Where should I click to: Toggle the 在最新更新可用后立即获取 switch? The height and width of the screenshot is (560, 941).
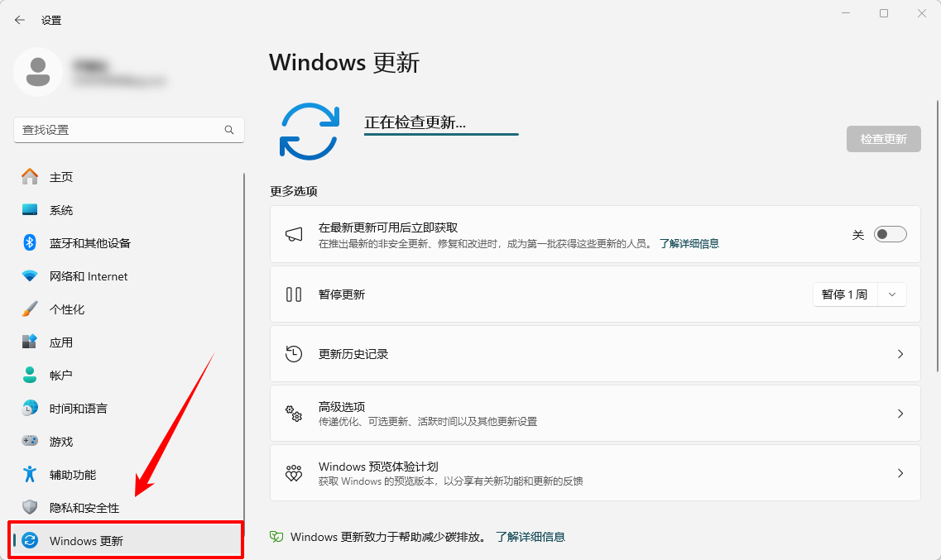pos(890,234)
